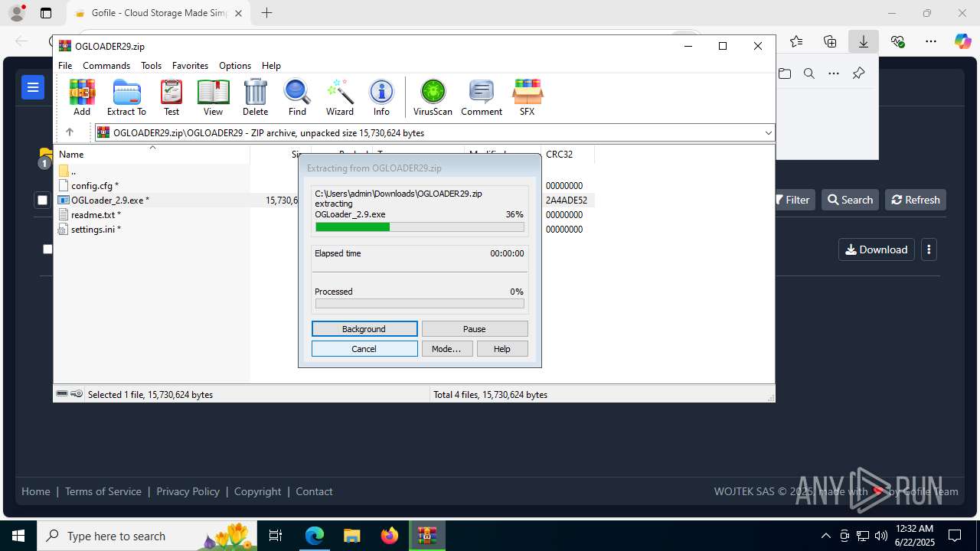Open the Options menu
Screen dimensions: 980x551
pyautogui.click(x=235, y=66)
